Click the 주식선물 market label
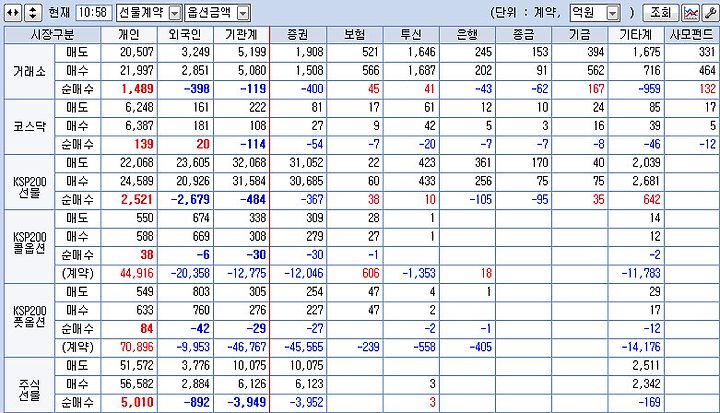 coord(29,389)
